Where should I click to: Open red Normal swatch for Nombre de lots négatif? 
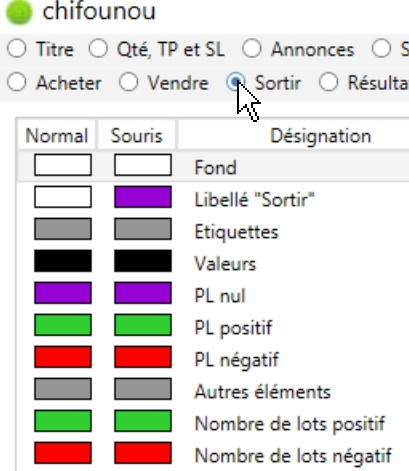[63, 453]
